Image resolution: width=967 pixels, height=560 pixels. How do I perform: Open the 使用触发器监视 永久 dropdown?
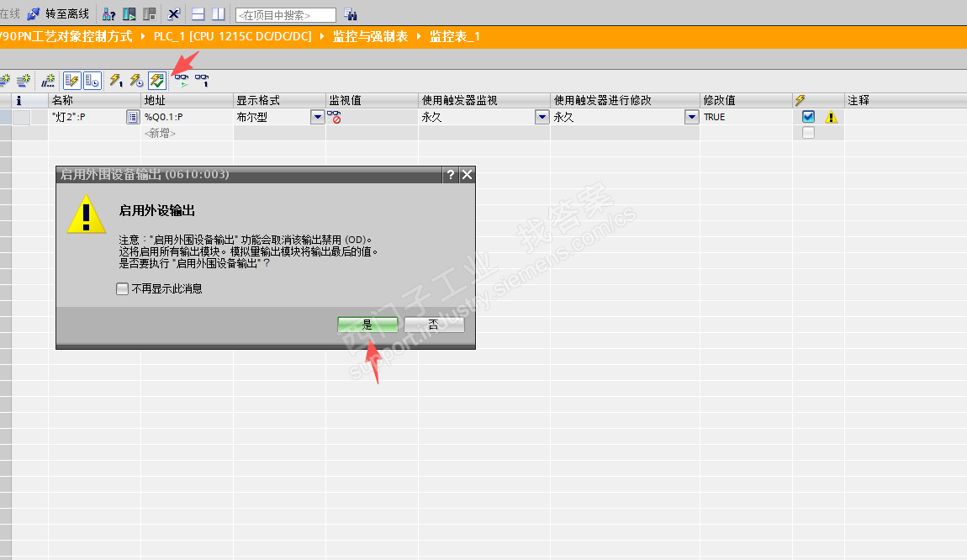click(542, 117)
